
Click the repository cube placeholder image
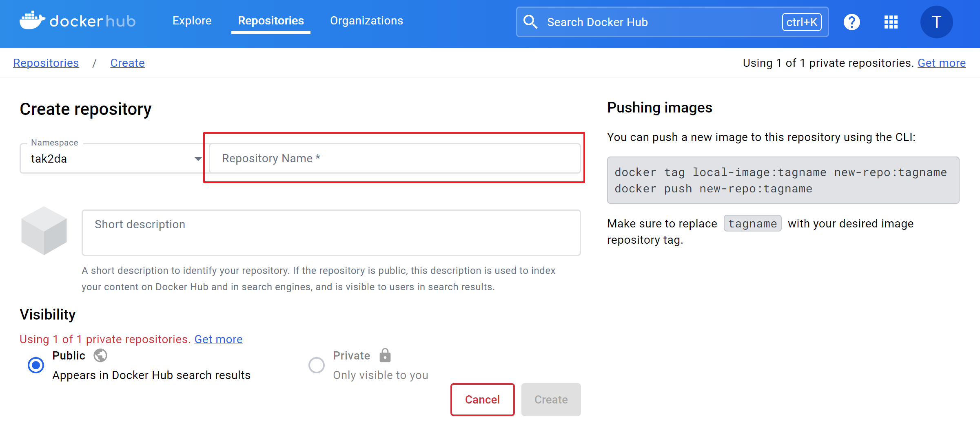pyautogui.click(x=44, y=231)
